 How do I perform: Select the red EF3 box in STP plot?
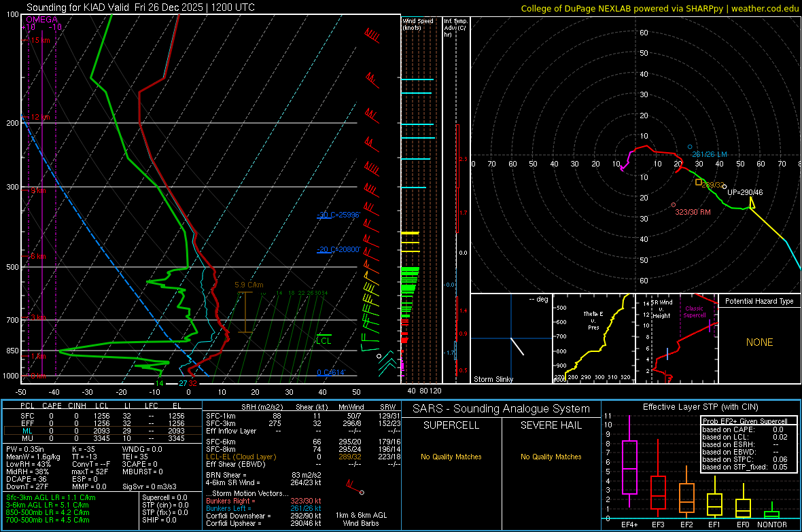(658, 492)
